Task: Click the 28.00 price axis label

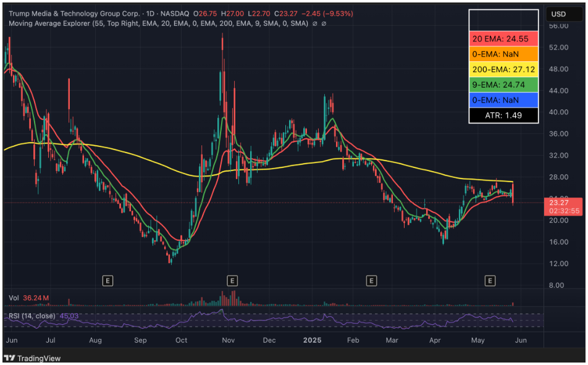Action: (x=559, y=177)
